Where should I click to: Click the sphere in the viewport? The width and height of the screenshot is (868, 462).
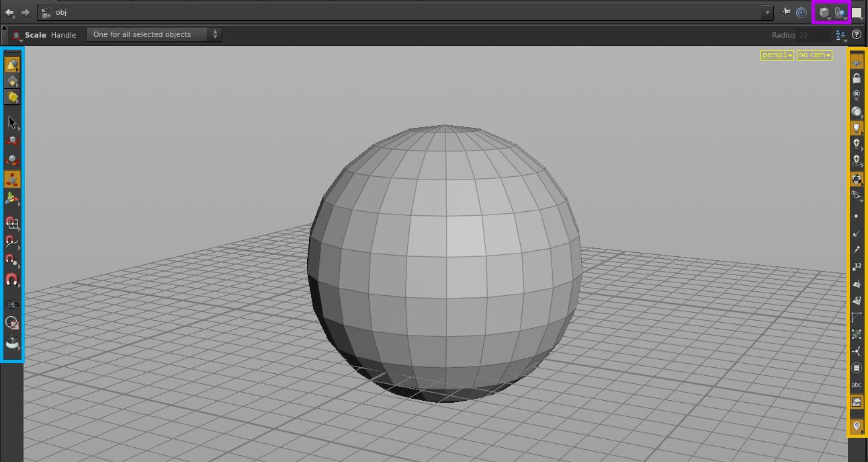444,264
